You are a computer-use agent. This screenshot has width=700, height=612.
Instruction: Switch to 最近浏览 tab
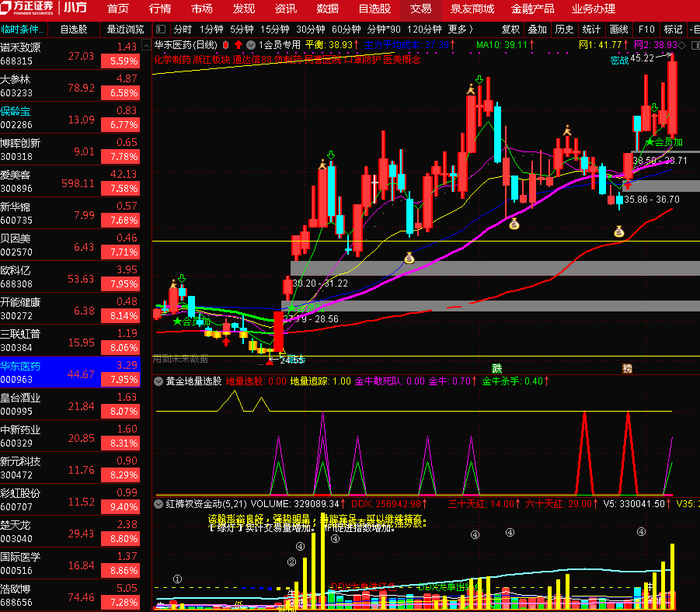pyautogui.click(x=125, y=30)
